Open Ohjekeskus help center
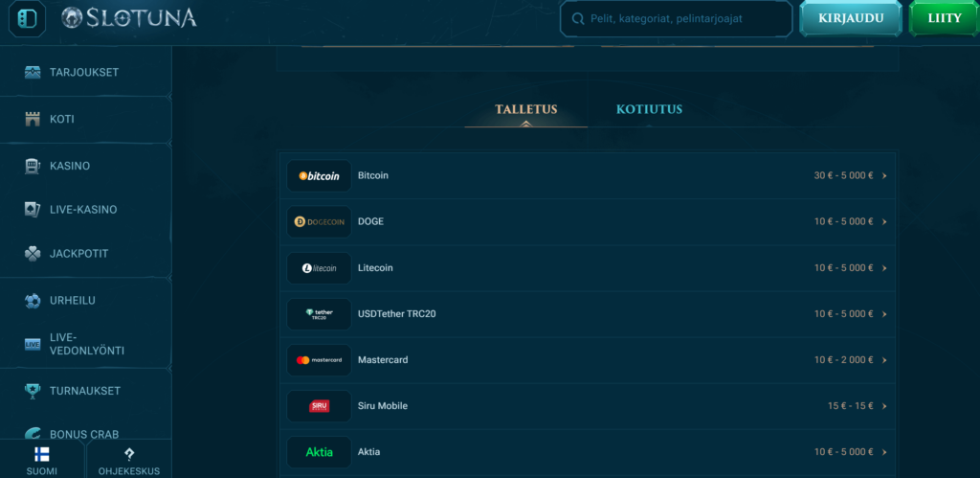980x478 pixels. 129,460
